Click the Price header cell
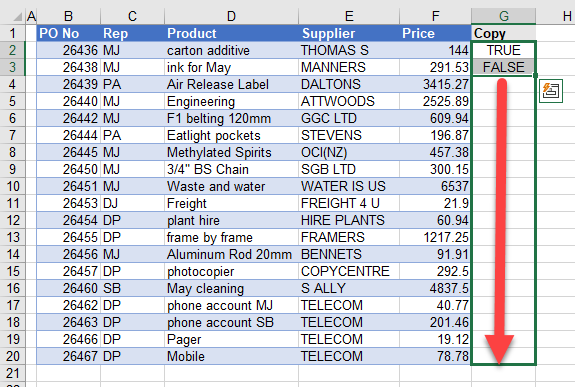Screen dimensions: 575x387 pos(435,33)
